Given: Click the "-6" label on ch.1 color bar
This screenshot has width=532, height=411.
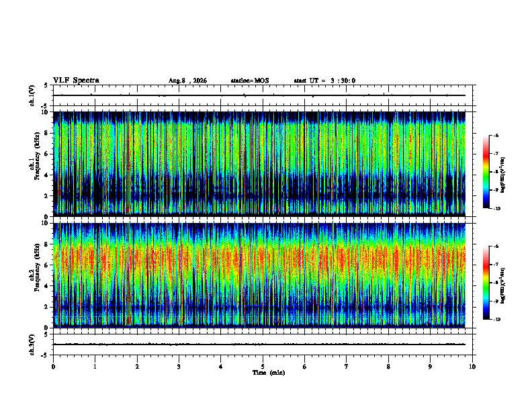Looking at the screenshot, I should (x=496, y=135).
